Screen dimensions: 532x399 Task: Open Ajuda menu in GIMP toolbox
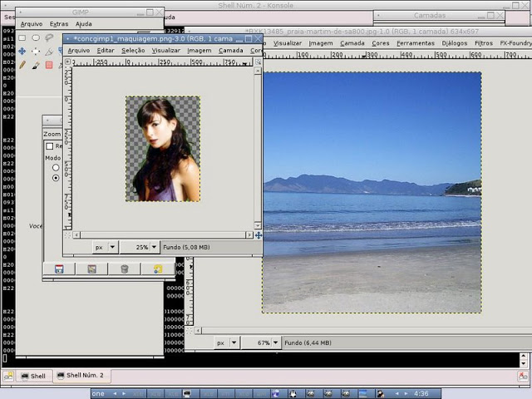(83, 24)
